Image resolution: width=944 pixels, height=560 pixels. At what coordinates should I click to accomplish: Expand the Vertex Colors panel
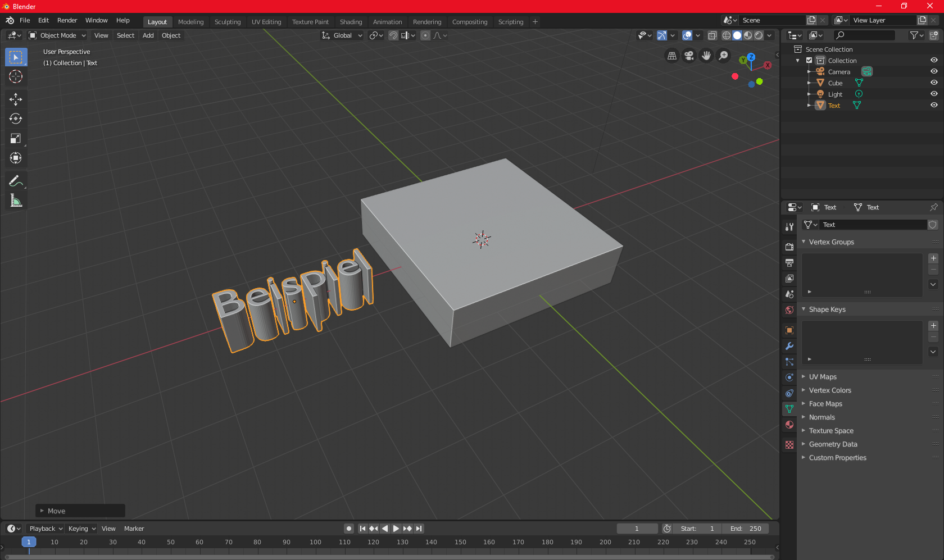(x=830, y=390)
